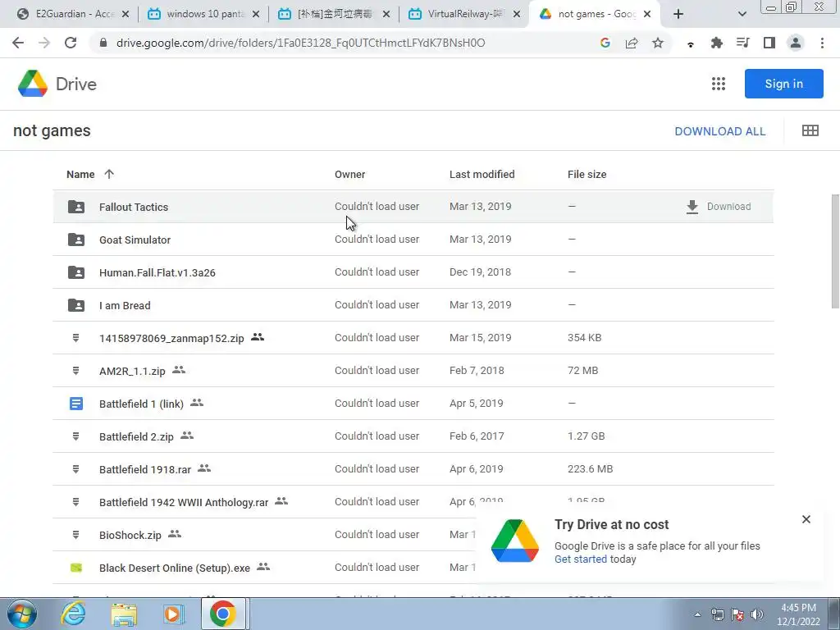Sort by Name column header

tap(80, 174)
